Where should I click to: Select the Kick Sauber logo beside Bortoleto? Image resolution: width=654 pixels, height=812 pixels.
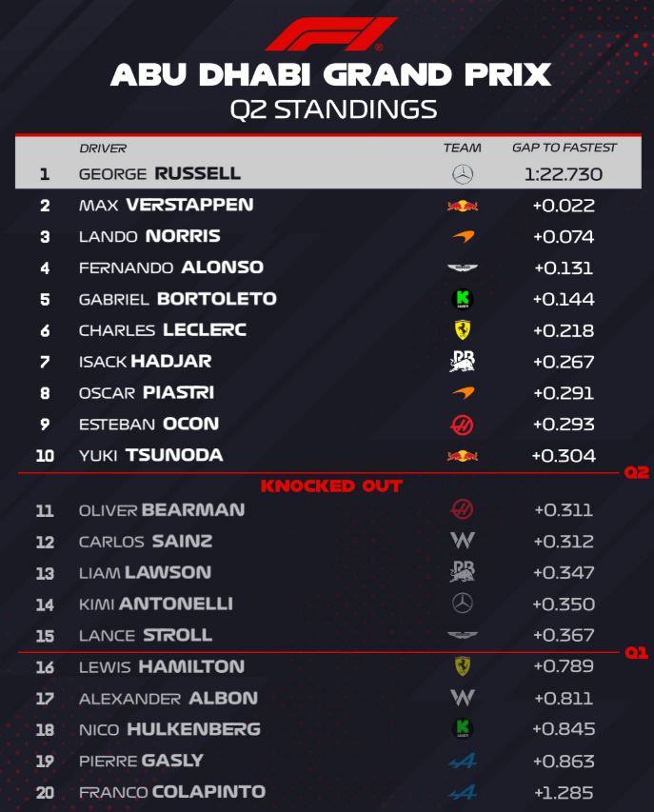pos(463,300)
